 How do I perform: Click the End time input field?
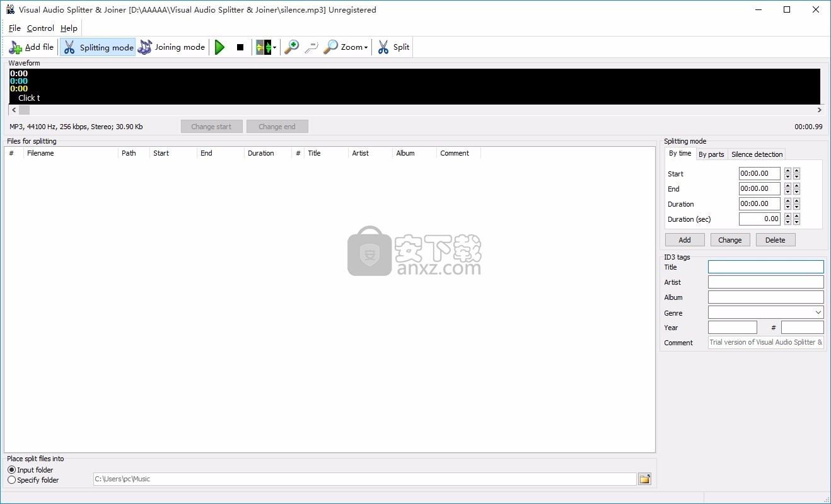click(760, 188)
